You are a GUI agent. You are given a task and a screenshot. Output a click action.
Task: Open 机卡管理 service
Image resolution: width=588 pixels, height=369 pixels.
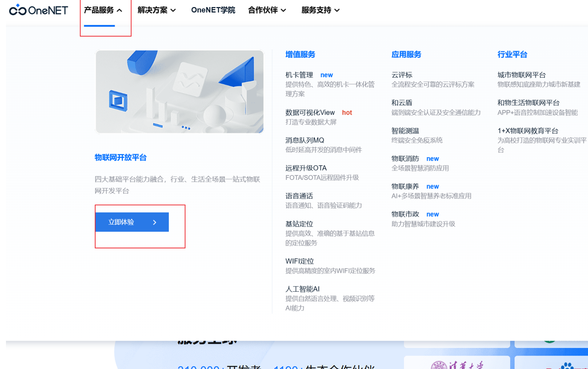(x=299, y=75)
